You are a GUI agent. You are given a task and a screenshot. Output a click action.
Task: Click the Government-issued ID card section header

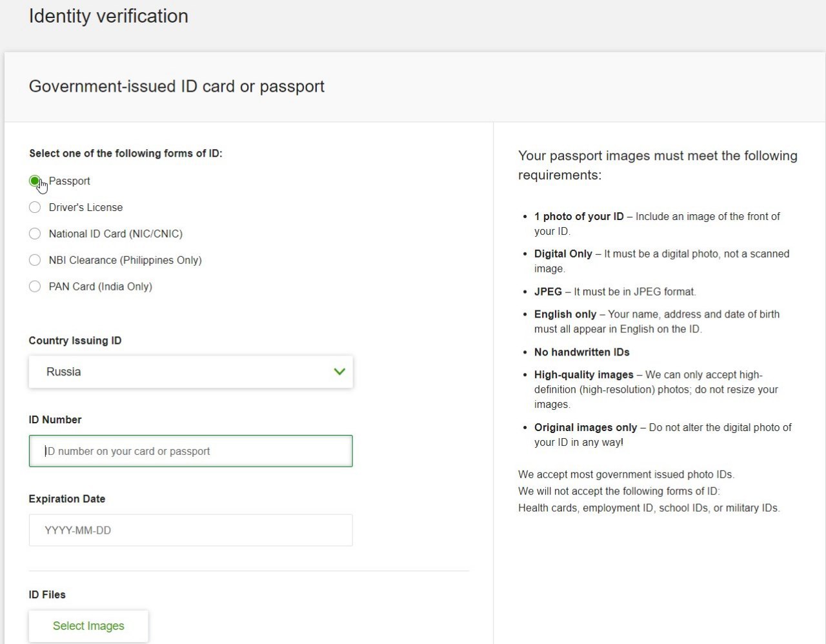(x=177, y=86)
